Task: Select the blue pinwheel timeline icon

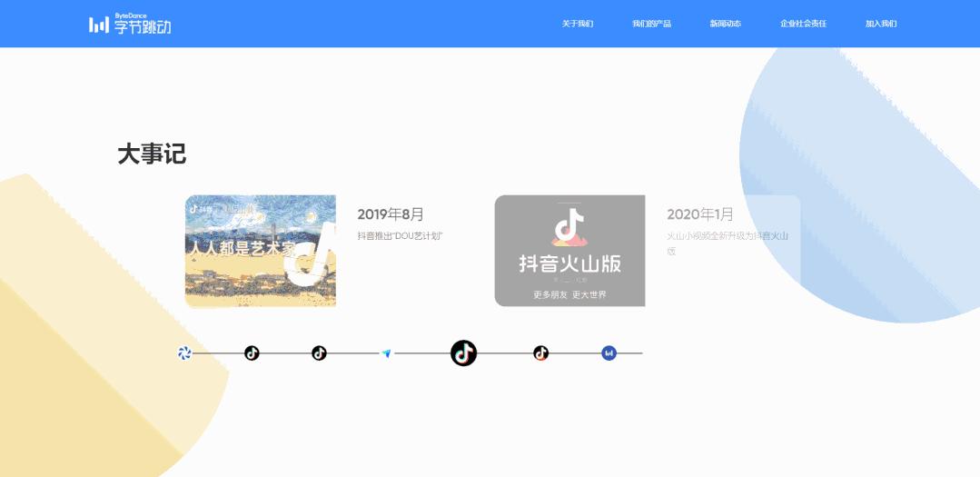Action: [183, 353]
